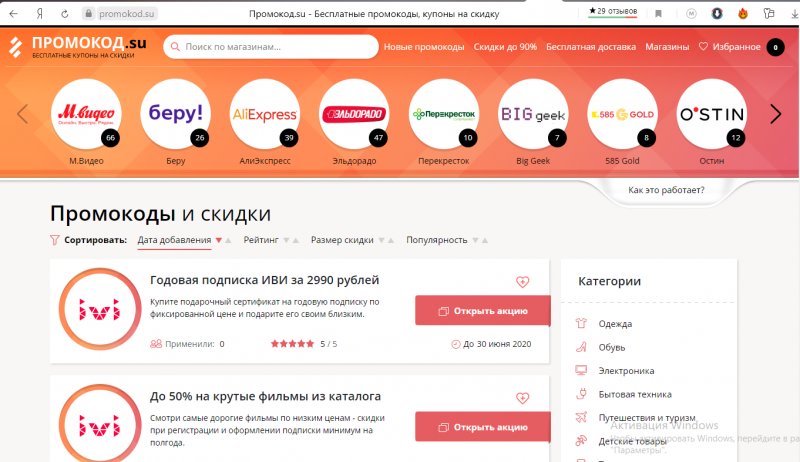
Task: Click the search magnifier icon
Action: [x=175, y=47]
